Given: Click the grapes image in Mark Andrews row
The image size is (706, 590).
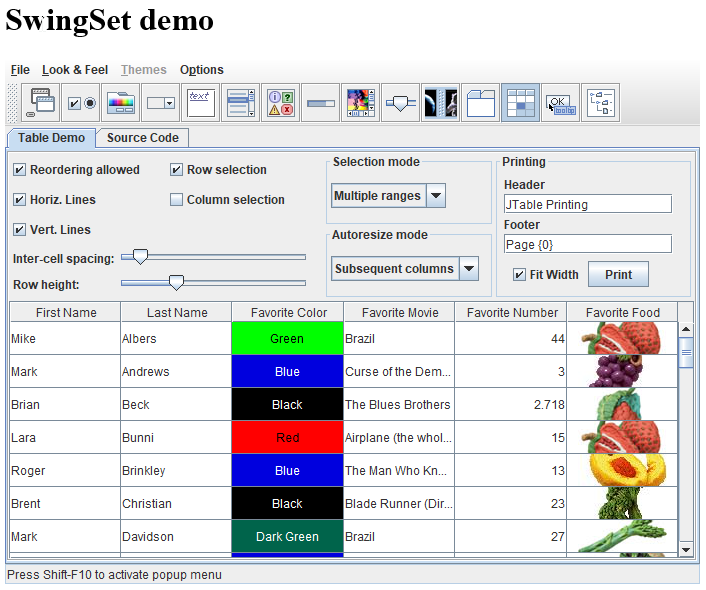Looking at the screenshot, I should [616, 371].
